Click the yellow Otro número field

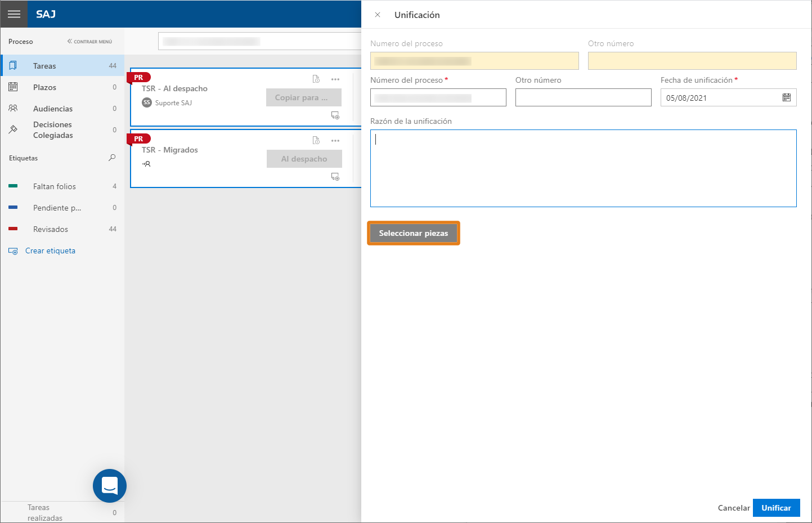[x=692, y=61]
